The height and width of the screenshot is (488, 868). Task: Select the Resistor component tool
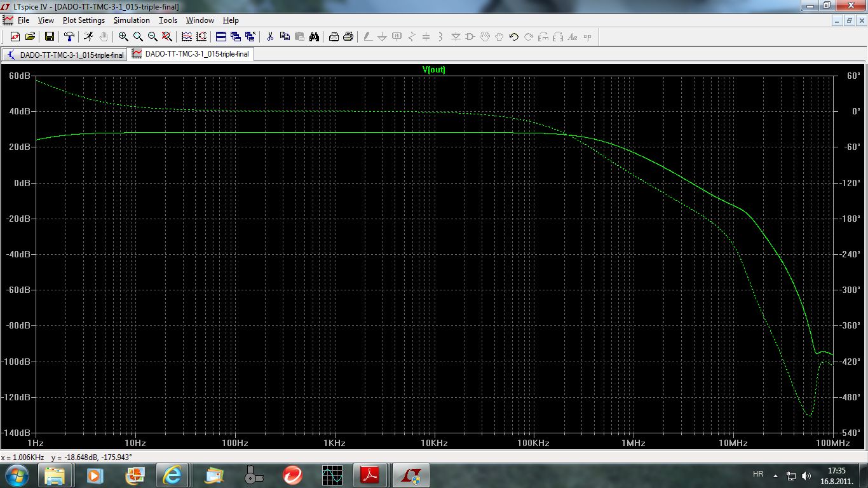pyautogui.click(x=411, y=37)
